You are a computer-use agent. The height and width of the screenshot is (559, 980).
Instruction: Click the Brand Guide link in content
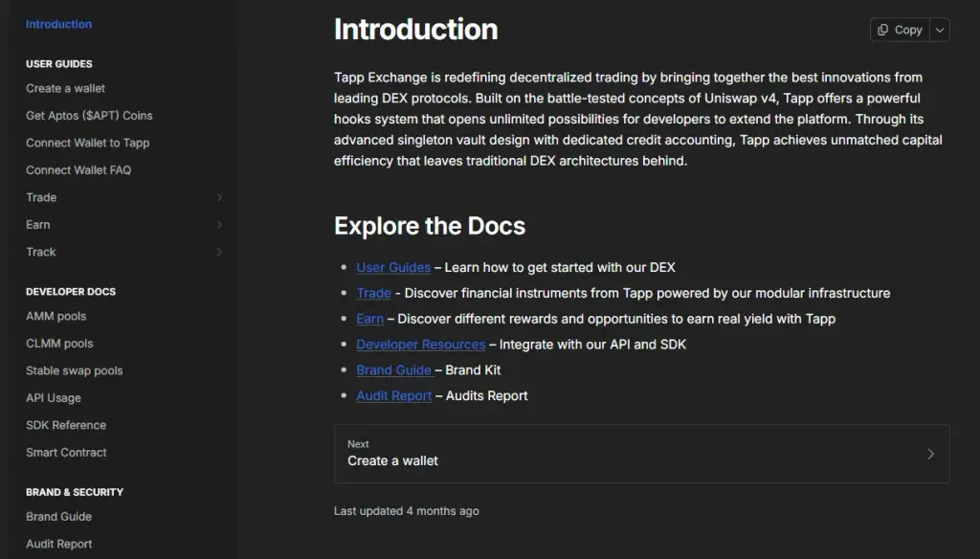[x=393, y=370]
